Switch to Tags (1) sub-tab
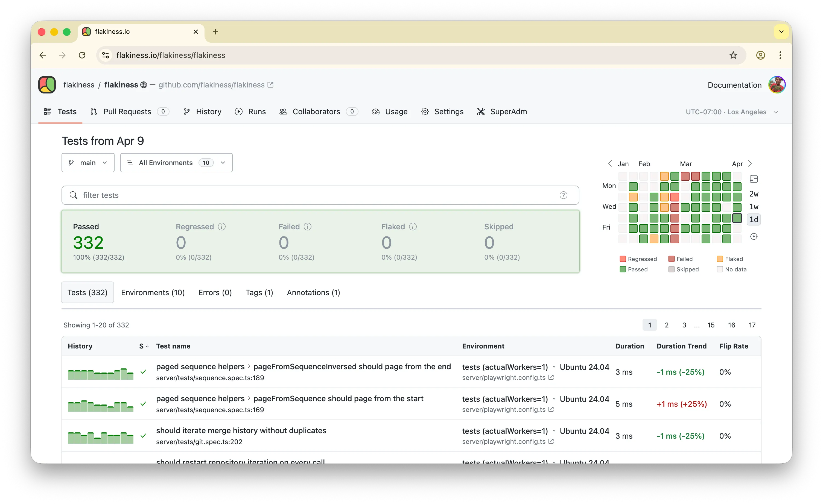823x504 pixels. (x=259, y=292)
